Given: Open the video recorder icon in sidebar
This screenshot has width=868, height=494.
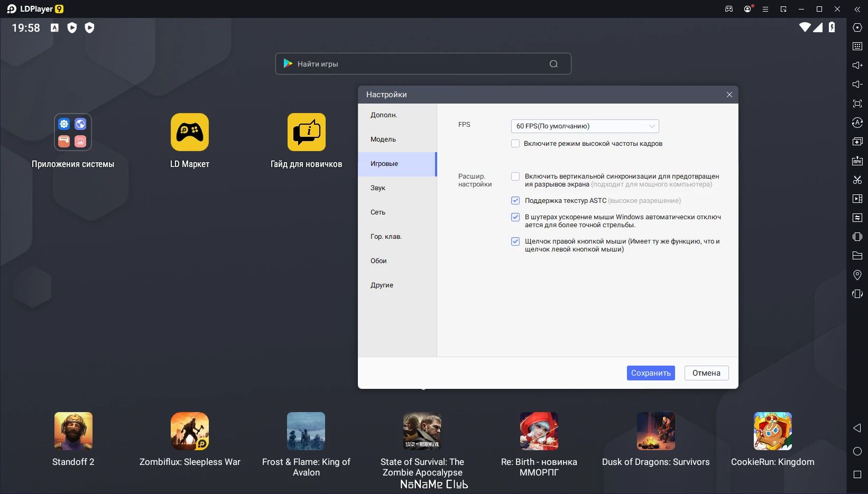Looking at the screenshot, I should click(857, 199).
